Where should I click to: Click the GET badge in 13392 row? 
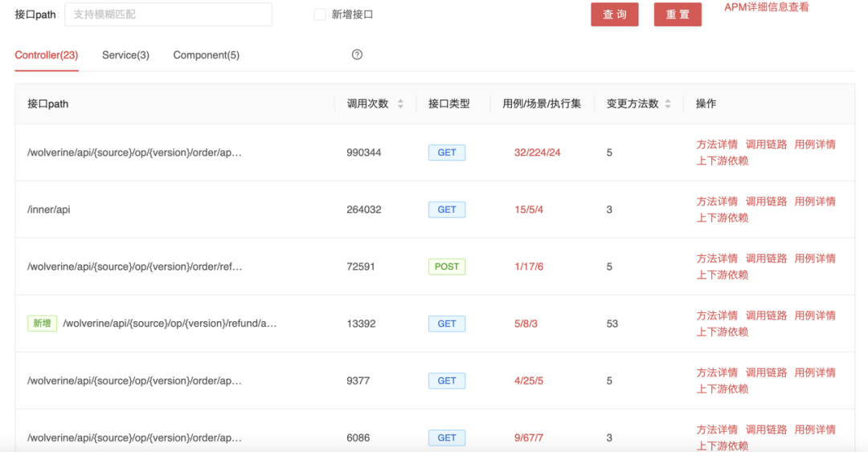point(447,324)
